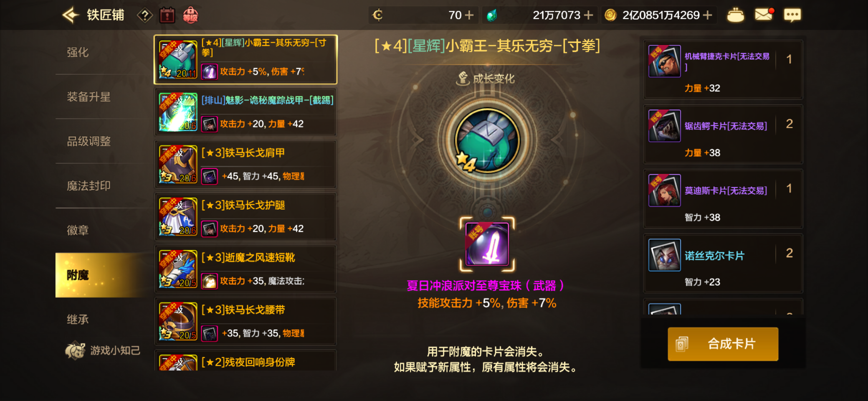Select the 魔法封印 tab

point(89,186)
